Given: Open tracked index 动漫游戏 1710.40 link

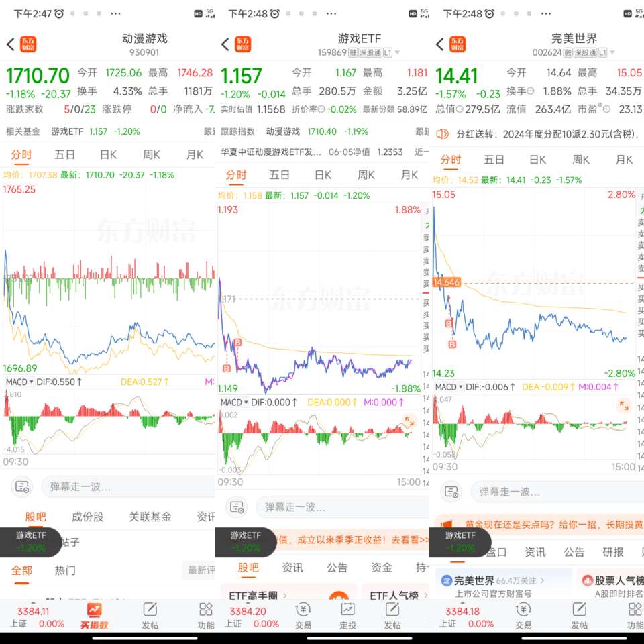Looking at the screenshot, I should (317, 132).
